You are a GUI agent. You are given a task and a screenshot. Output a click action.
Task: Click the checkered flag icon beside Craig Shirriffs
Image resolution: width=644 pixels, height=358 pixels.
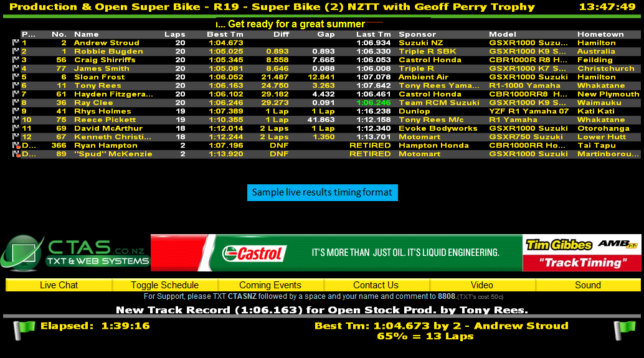pyautogui.click(x=16, y=60)
